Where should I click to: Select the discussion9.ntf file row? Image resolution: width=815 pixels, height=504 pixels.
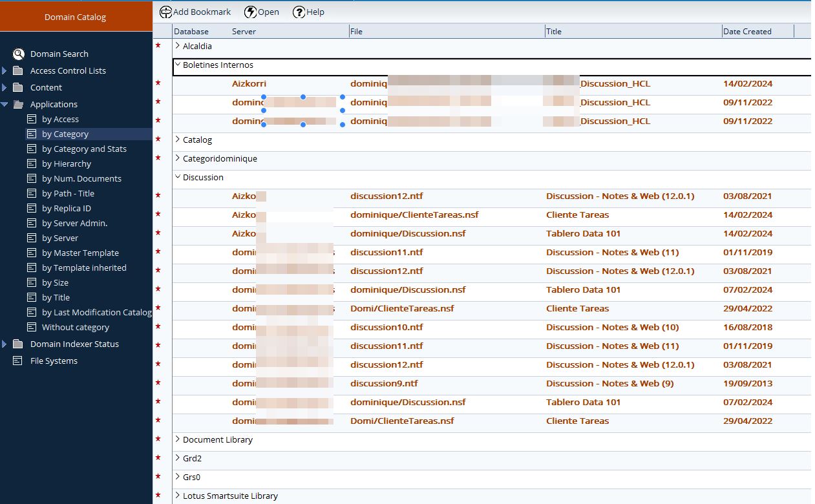[x=384, y=383]
